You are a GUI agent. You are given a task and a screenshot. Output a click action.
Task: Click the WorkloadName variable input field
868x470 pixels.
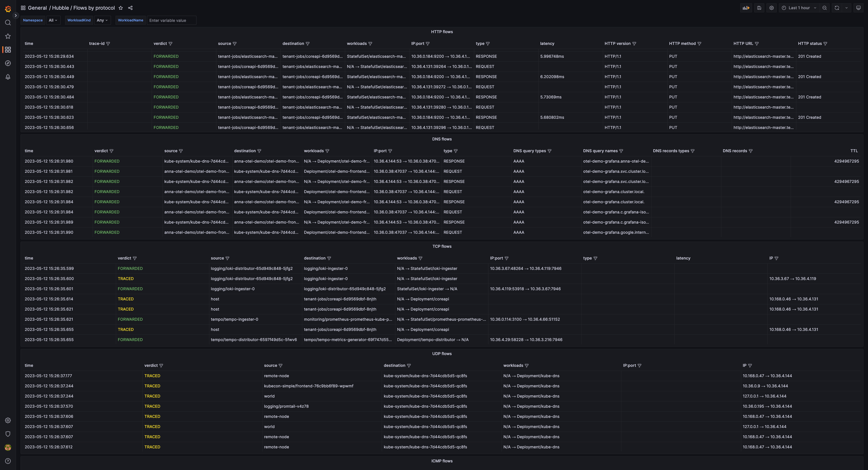click(171, 20)
